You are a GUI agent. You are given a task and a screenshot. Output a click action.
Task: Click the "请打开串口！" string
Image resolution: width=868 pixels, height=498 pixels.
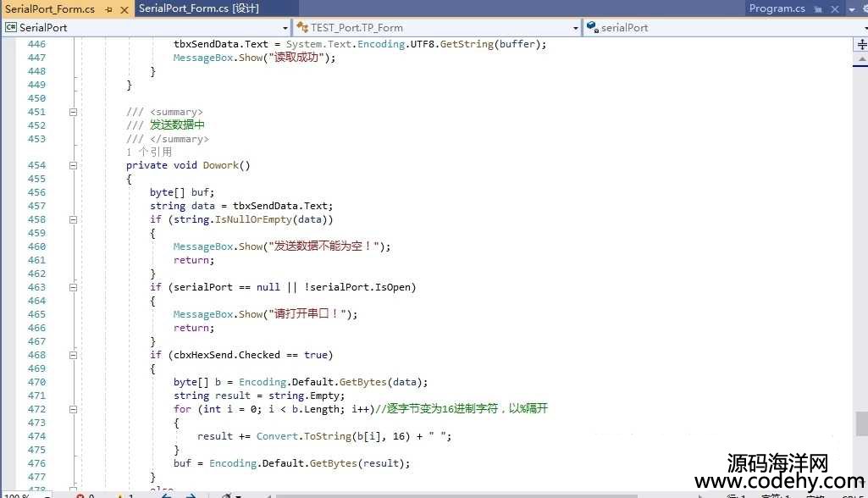tap(307, 314)
